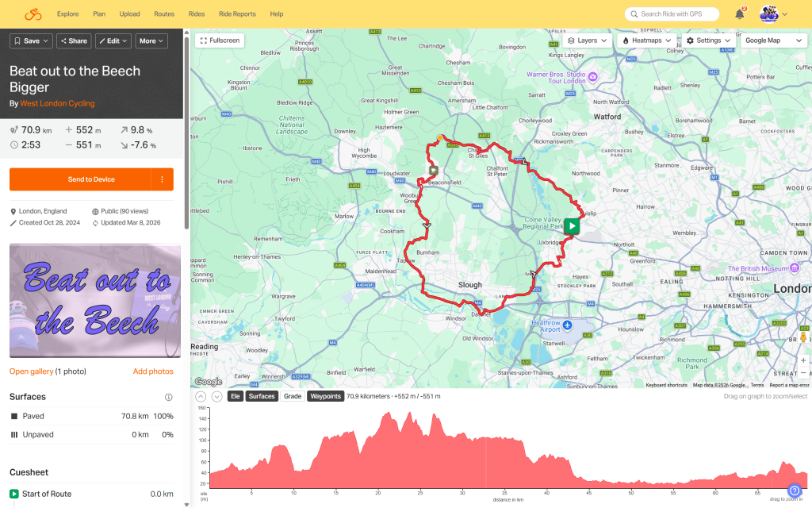This screenshot has width=812, height=508.
Task: Open the notifications bell
Action: coord(739,14)
